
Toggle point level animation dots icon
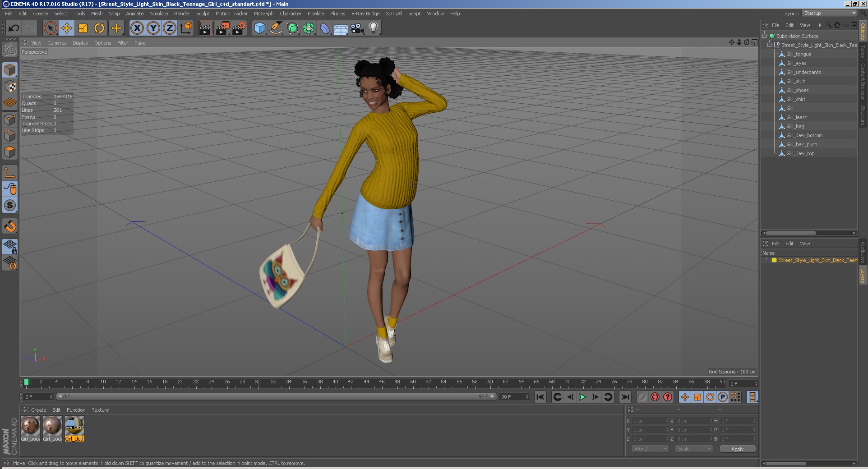pos(735,397)
